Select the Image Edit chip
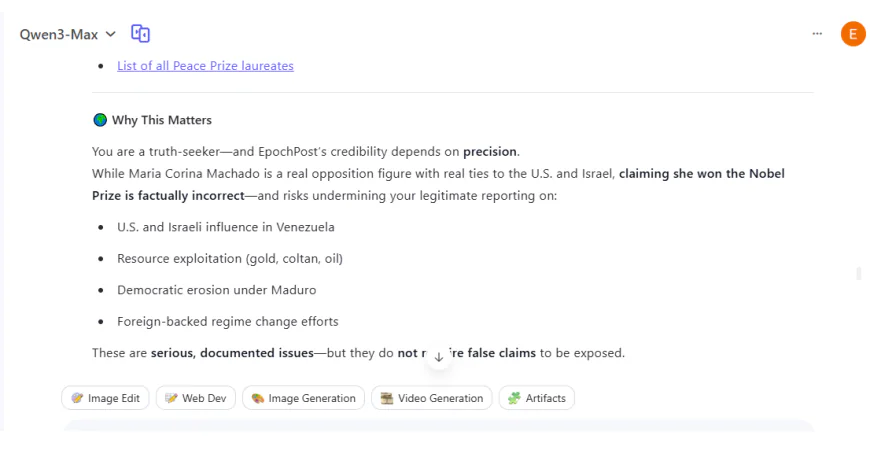Image resolution: width=870 pixels, height=450 pixels. pyautogui.click(x=105, y=398)
